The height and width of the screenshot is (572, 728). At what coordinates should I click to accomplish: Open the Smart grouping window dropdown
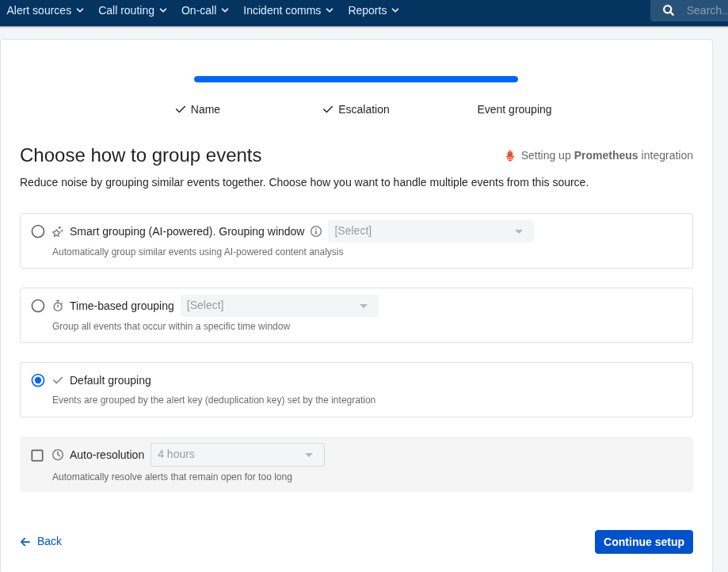[430, 231]
